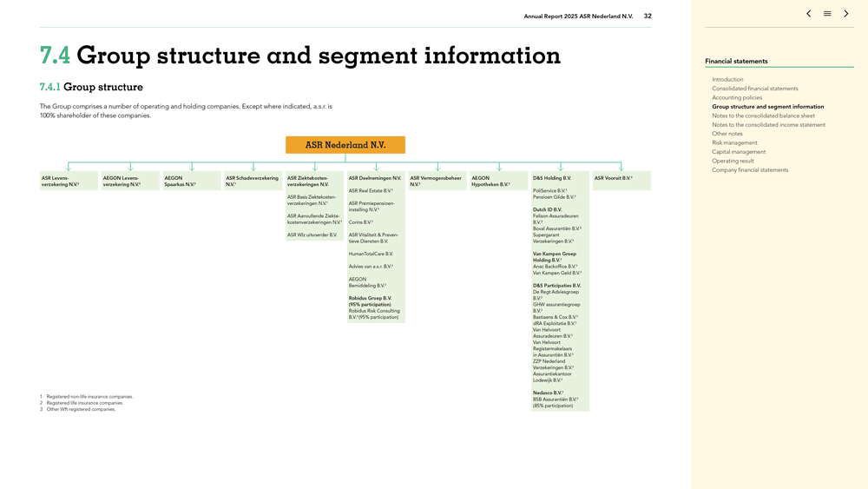
Task: Go to the next page arrow
Action: click(846, 14)
